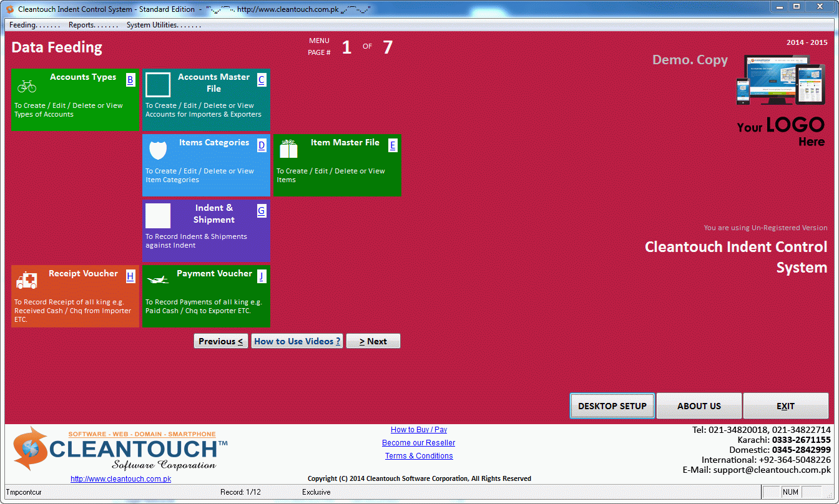Image resolution: width=839 pixels, height=504 pixels.
Task: Go to Previous menu page
Action: coord(221,341)
